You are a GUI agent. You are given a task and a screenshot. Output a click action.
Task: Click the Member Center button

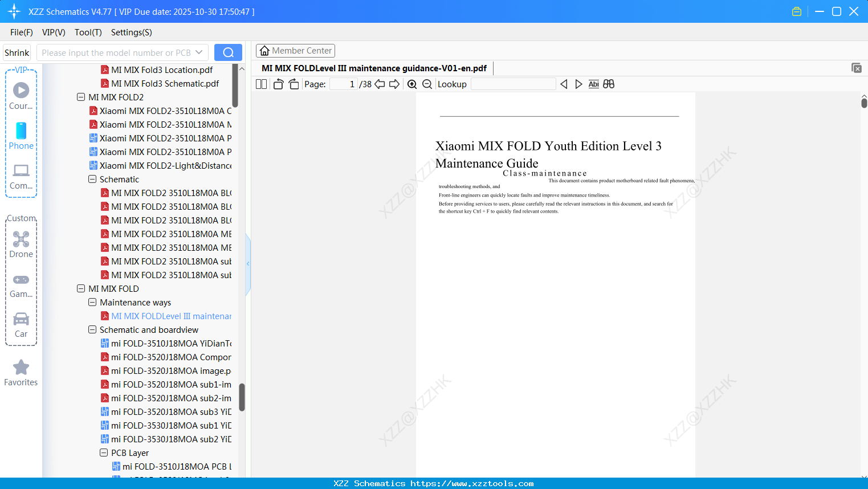pyautogui.click(x=295, y=51)
